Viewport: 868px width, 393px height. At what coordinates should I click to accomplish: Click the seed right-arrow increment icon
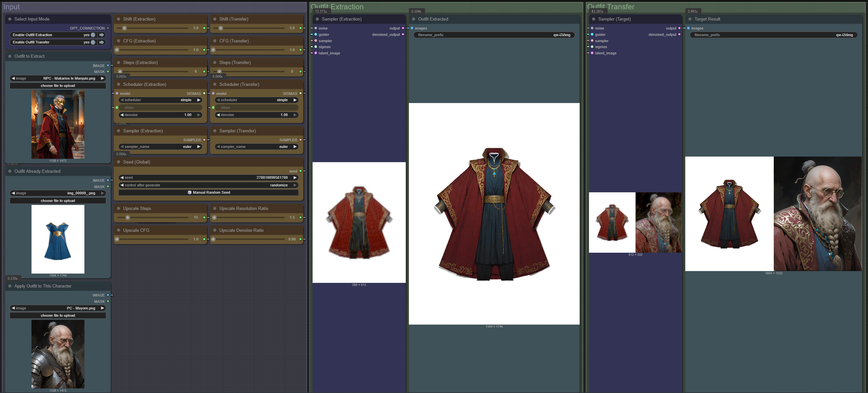(295, 177)
